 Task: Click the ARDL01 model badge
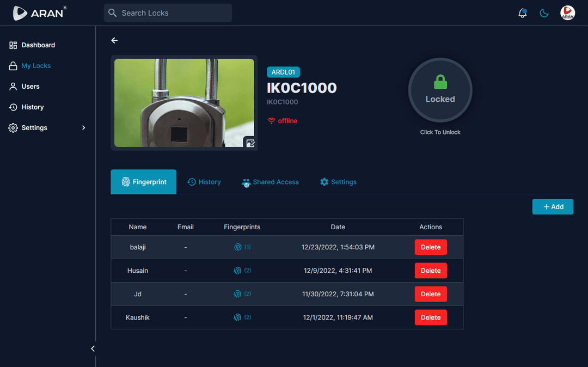coord(283,72)
